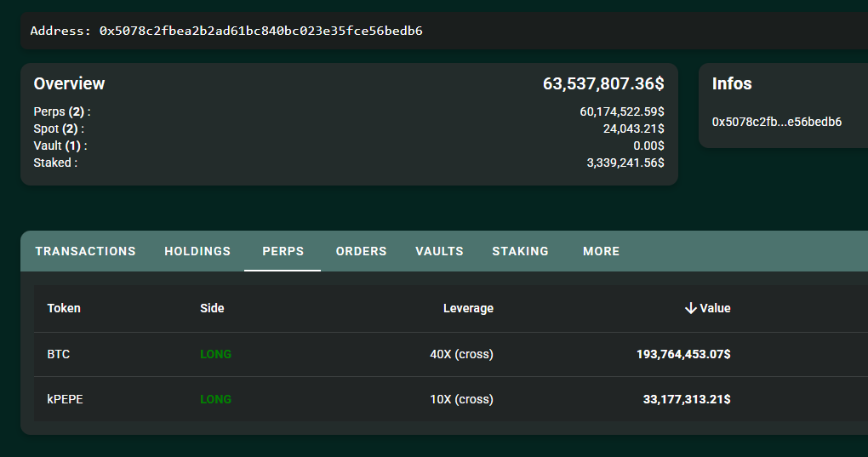This screenshot has height=457, width=868.
Task: Sort by Leverage column header
Action: coord(468,308)
